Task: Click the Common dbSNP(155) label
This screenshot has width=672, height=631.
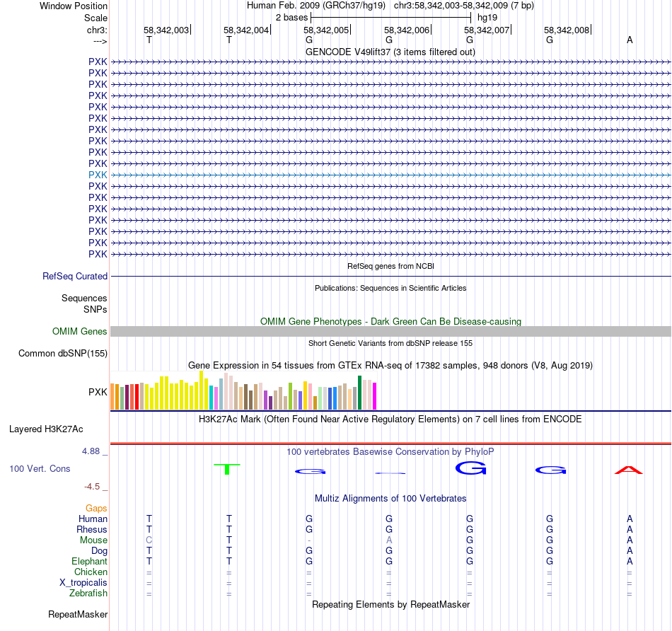Action: point(63,354)
